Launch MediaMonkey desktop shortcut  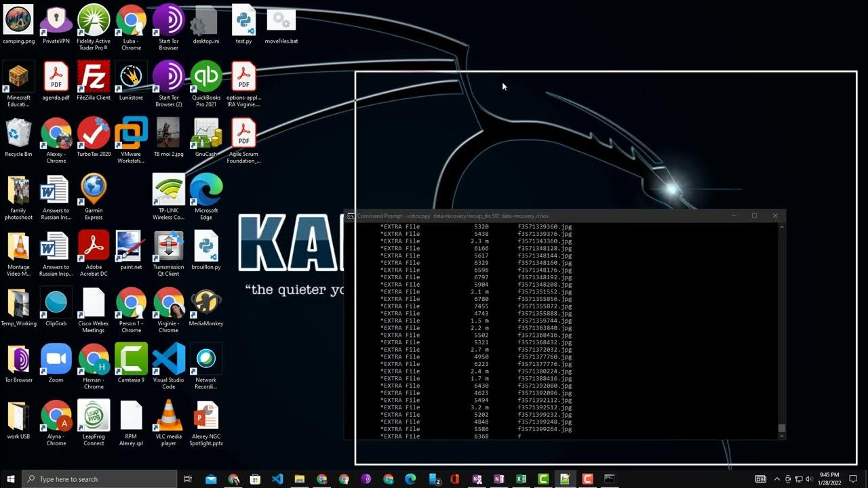click(205, 308)
